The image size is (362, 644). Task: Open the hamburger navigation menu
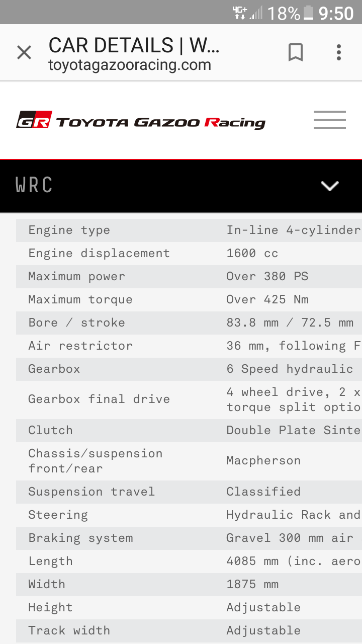pos(330,120)
